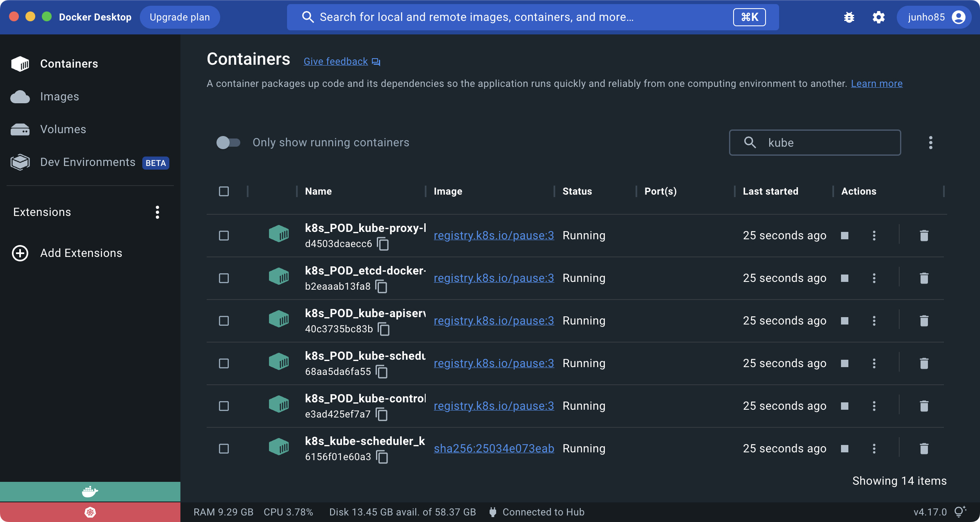Image resolution: width=980 pixels, height=522 pixels.
Task: Go to Images in the sidebar
Action: pyautogui.click(x=59, y=97)
